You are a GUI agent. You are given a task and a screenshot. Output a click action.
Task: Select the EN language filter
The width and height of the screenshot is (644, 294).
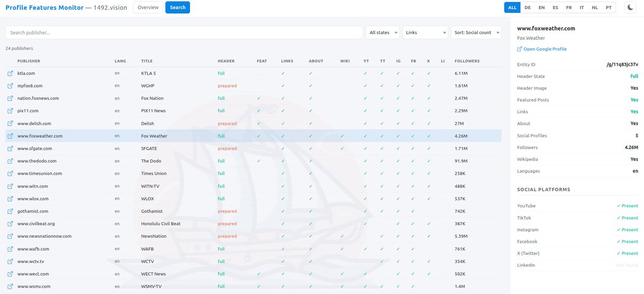click(541, 8)
